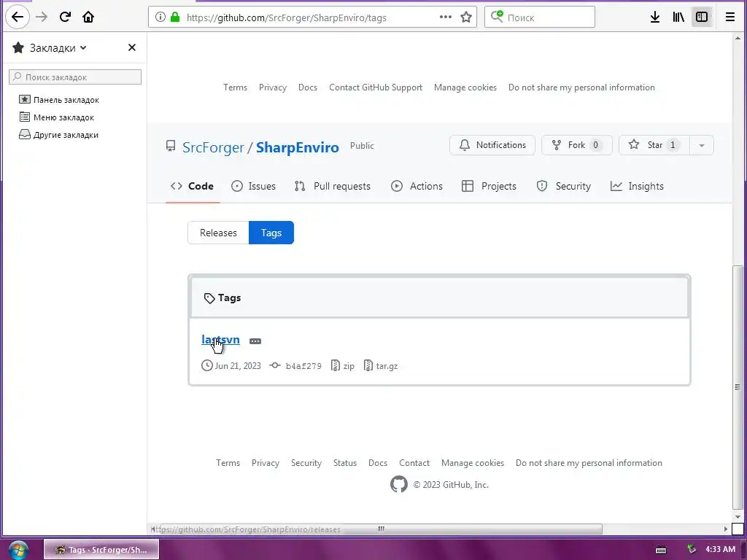Download the zip archive
The image size is (747, 560).
343,366
